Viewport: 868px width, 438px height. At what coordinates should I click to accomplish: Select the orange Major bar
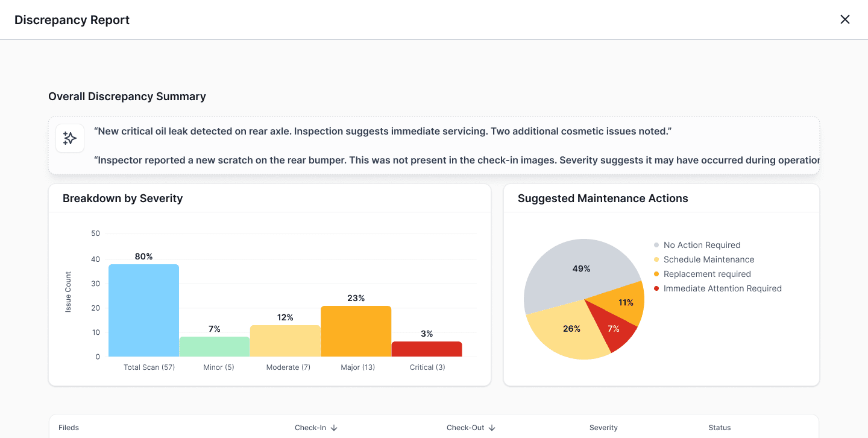pos(356,331)
